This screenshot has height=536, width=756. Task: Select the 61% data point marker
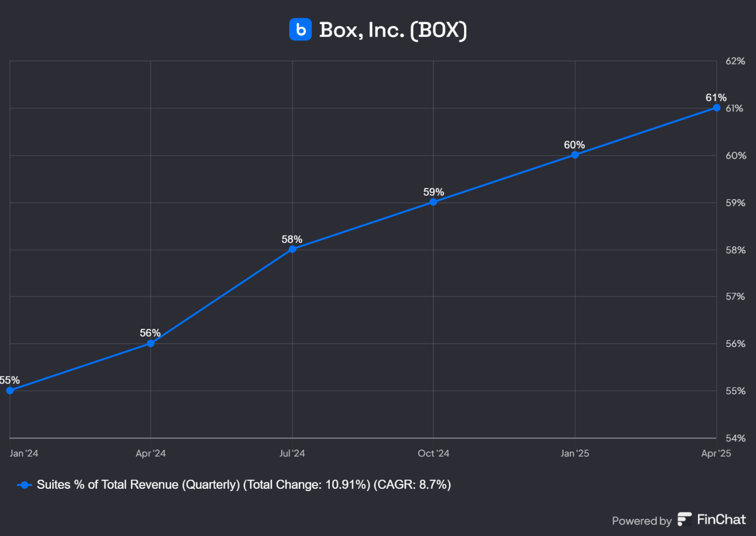tap(716, 108)
